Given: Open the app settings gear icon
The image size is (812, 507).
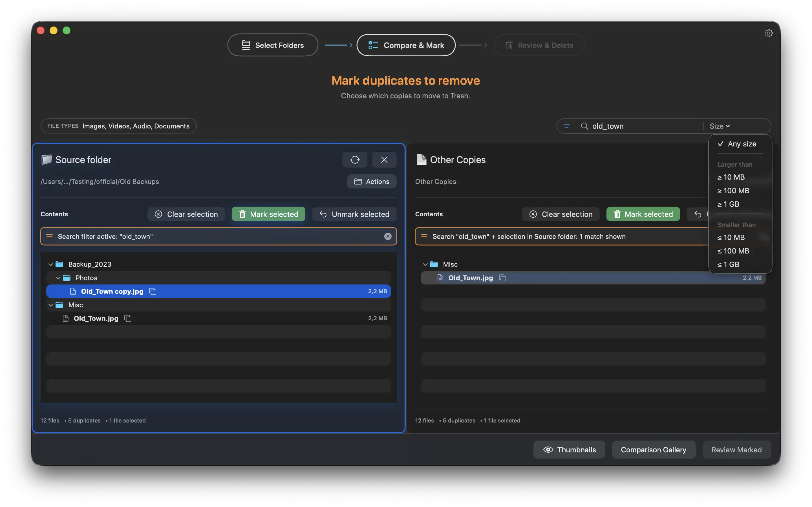Looking at the screenshot, I should pyautogui.click(x=768, y=32).
